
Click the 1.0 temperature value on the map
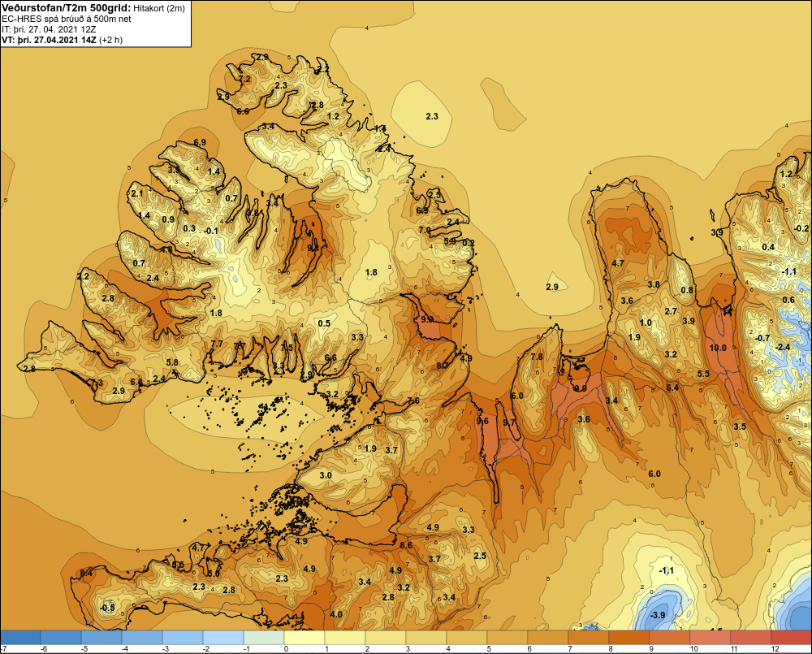click(646, 323)
